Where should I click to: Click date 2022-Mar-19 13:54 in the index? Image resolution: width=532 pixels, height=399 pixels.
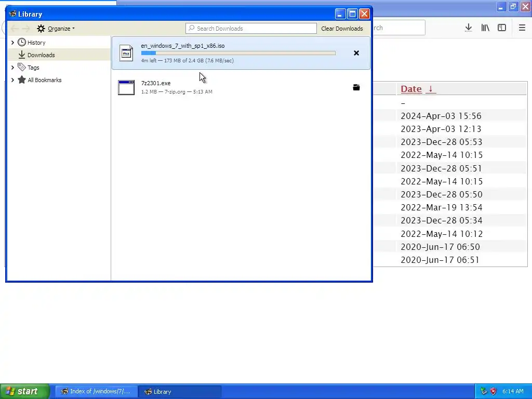[x=442, y=207]
